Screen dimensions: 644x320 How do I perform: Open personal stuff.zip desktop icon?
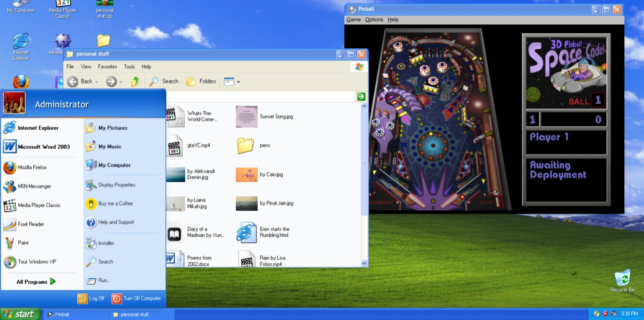pyautogui.click(x=105, y=10)
